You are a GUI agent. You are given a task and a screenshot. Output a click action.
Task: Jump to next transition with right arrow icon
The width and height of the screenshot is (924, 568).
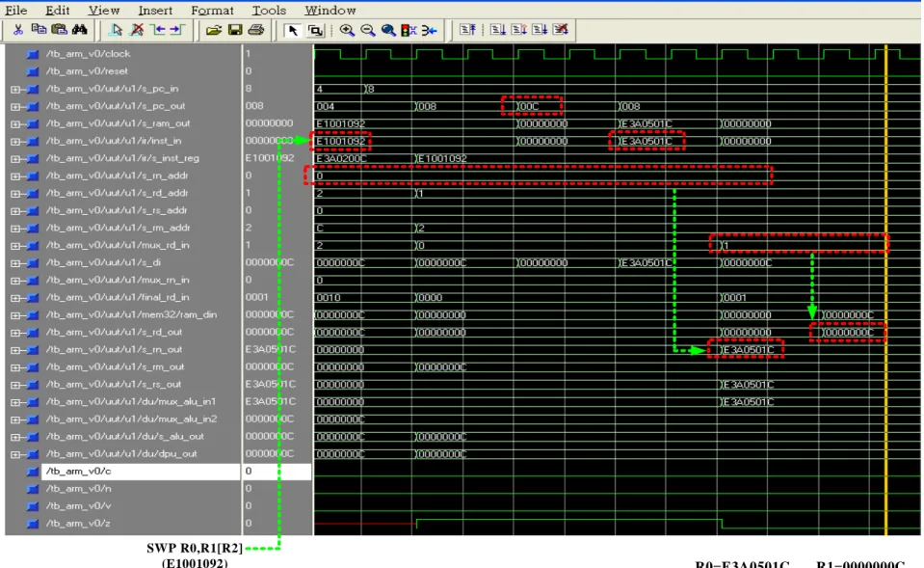176,30
